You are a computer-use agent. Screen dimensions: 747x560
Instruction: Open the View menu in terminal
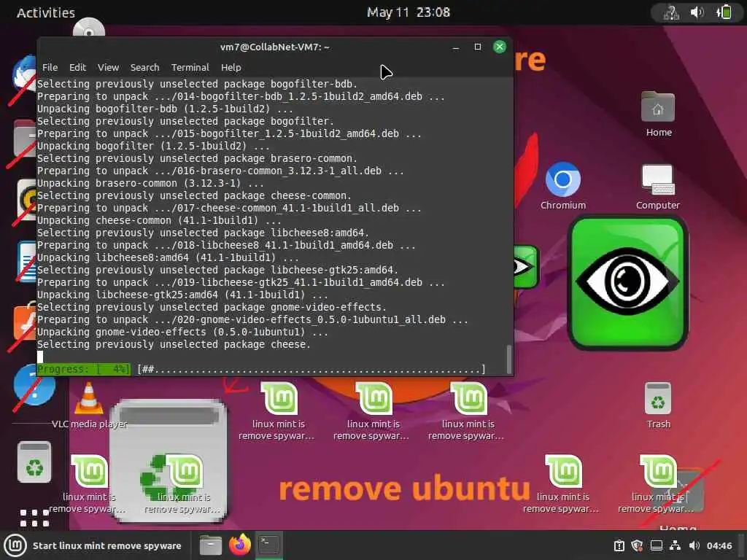click(x=108, y=68)
